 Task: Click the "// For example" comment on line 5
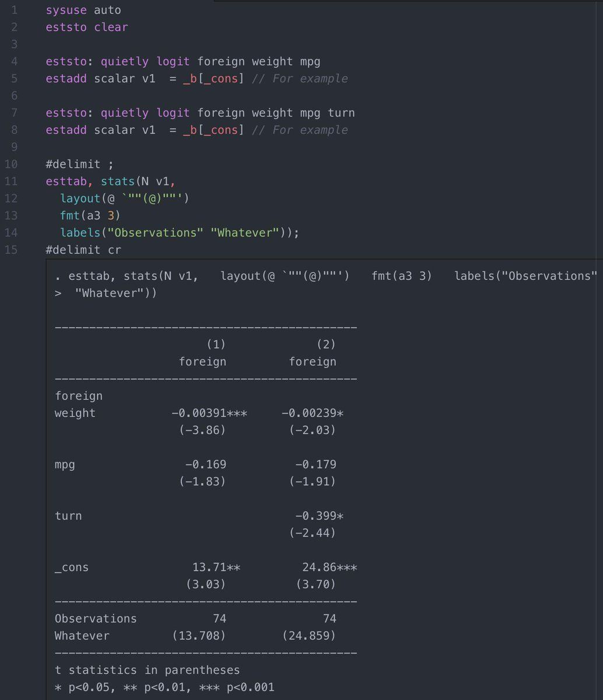pyautogui.click(x=300, y=78)
